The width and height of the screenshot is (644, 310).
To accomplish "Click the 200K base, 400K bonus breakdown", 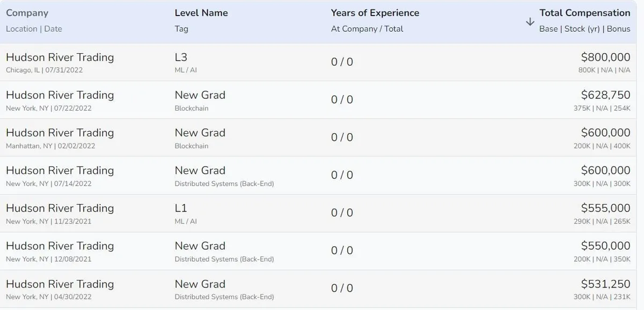I will click(x=602, y=146).
